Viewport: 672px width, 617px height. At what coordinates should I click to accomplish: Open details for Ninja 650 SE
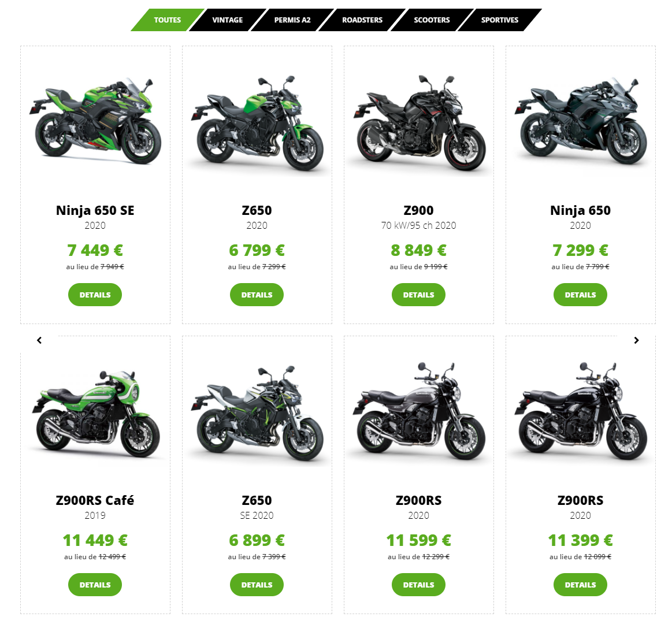pos(95,295)
